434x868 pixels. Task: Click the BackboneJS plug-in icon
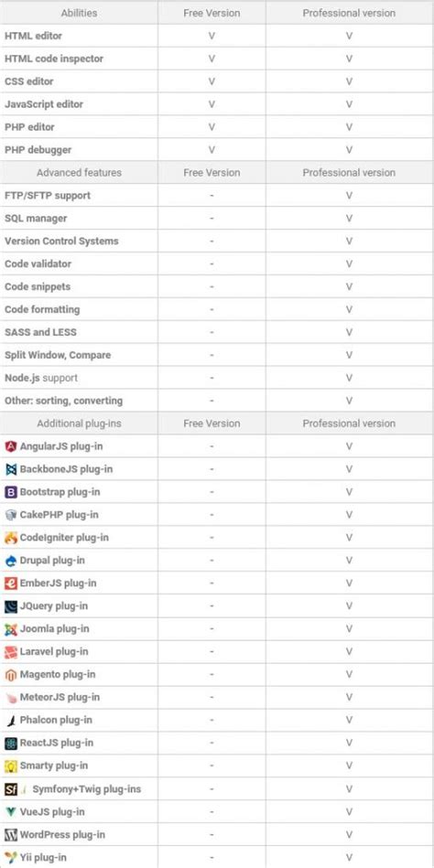pos(11,469)
